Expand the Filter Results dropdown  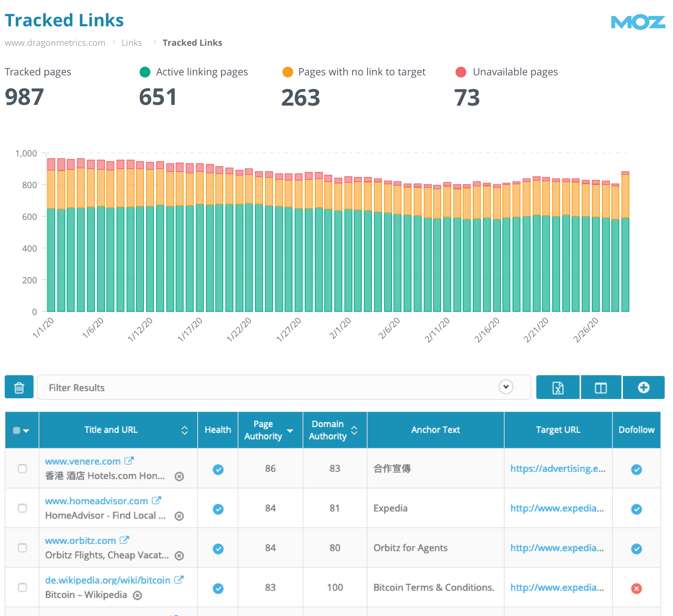(x=506, y=387)
